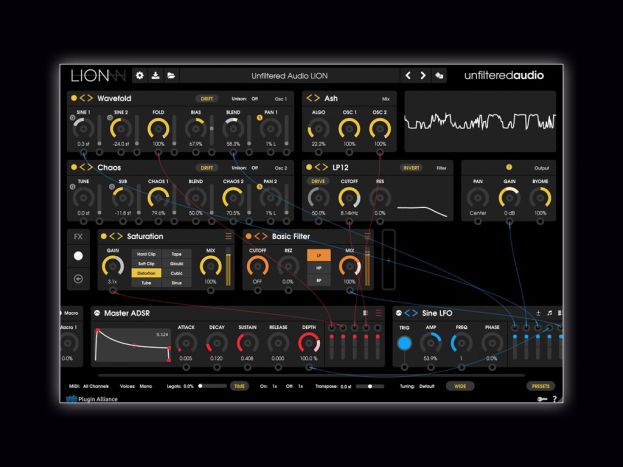Image resolution: width=623 pixels, height=467 pixels.
Task: Switch Wavefold oscillator type using arrows
Action: tap(85, 99)
